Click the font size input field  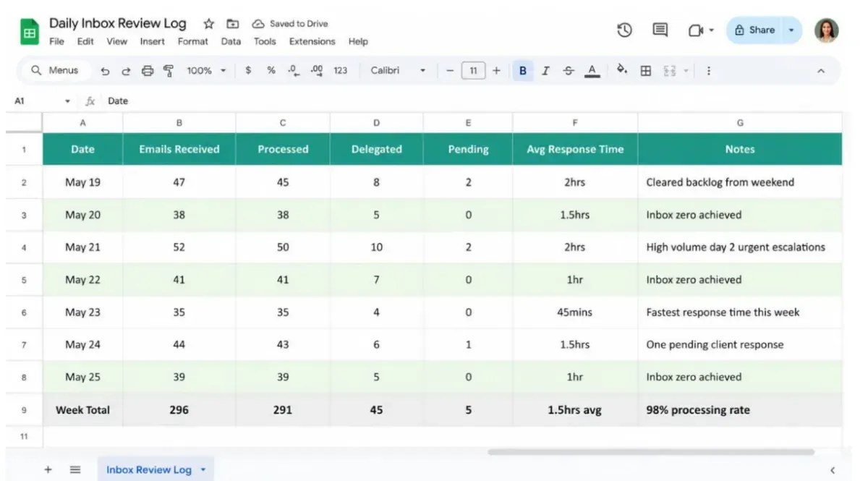point(473,71)
